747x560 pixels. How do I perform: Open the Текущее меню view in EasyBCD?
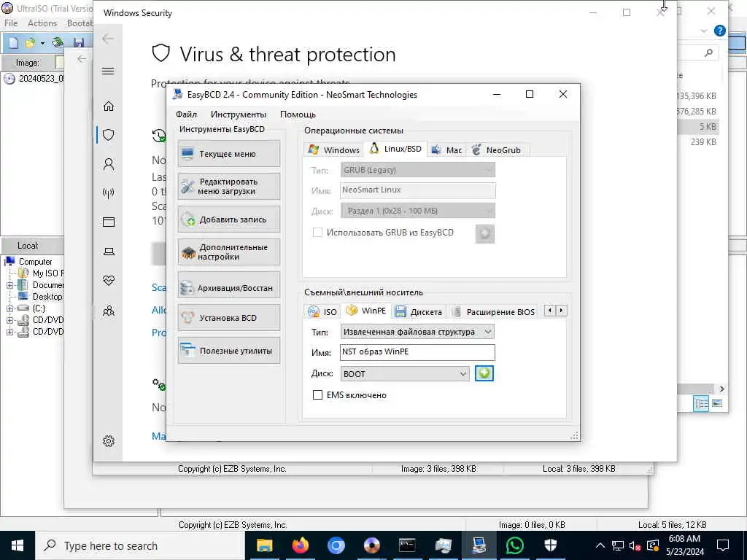(x=228, y=154)
